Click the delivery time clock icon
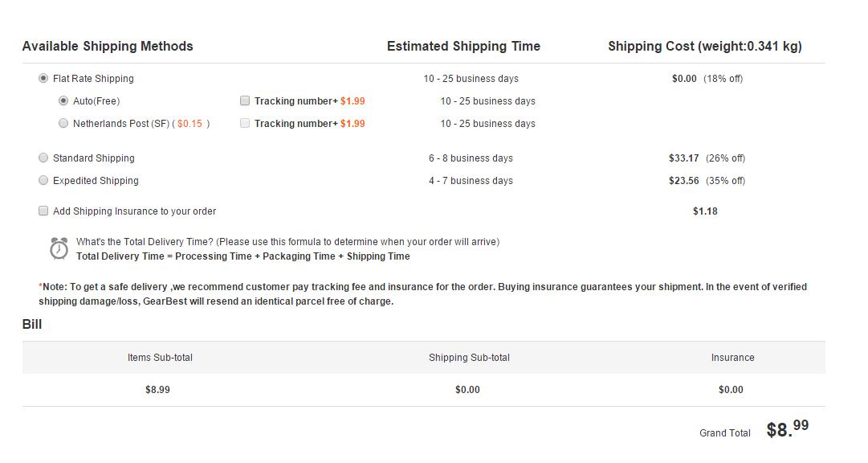Screen dimensions: 868x463 (x=59, y=248)
